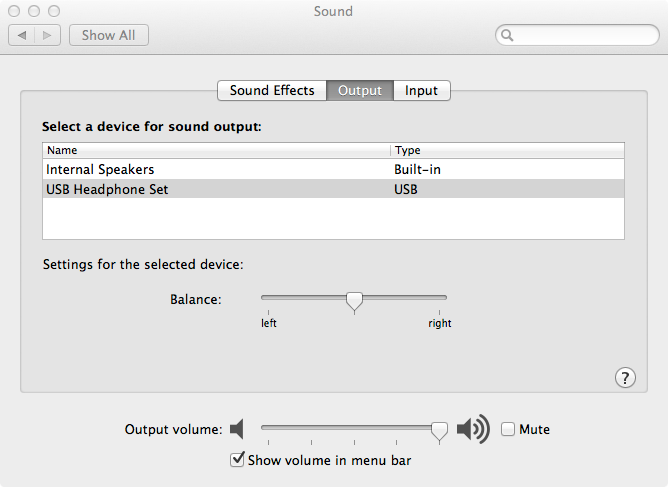This screenshot has height=487, width=668.
Task: Go back with the left arrow button
Action: (x=23, y=35)
